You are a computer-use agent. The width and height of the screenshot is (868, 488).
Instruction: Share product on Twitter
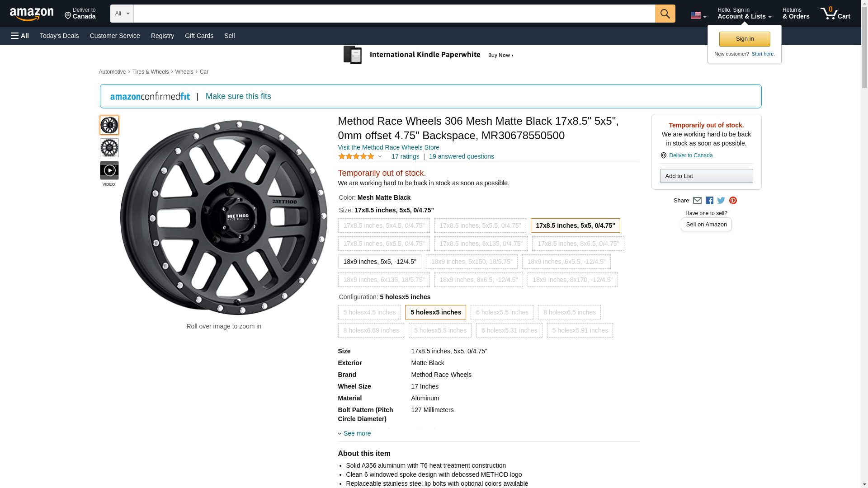(721, 201)
